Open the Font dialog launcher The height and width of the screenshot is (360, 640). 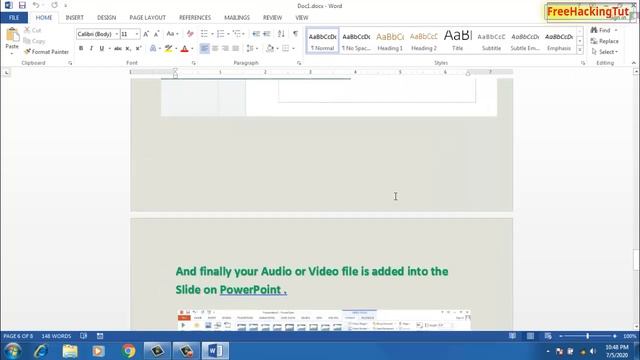(x=193, y=63)
